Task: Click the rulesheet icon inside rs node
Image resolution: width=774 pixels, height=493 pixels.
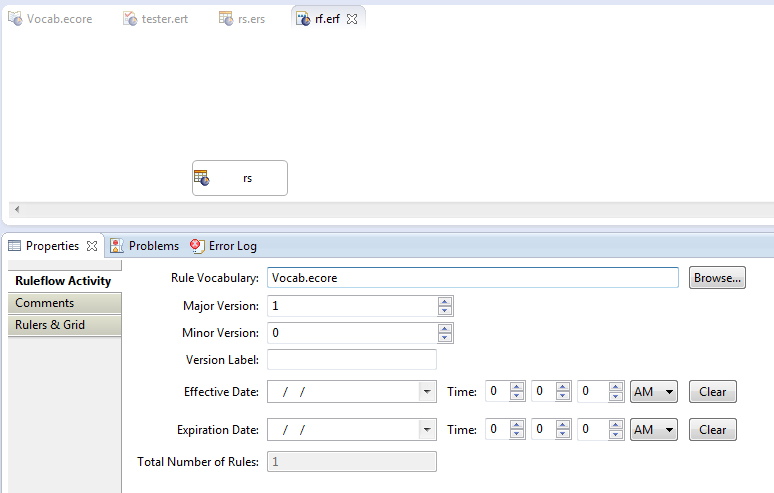Action: [x=202, y=178]
